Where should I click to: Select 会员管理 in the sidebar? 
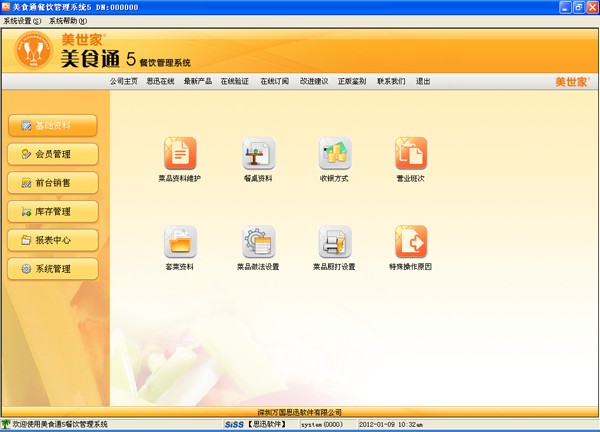coord(52,154)
